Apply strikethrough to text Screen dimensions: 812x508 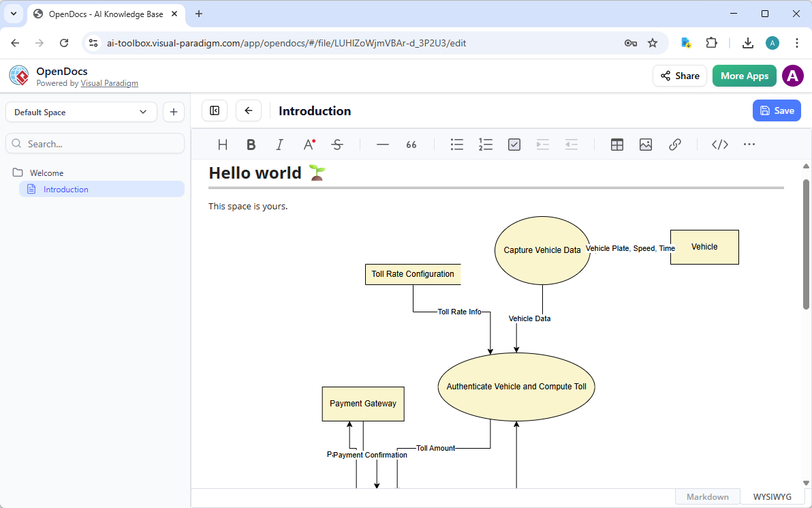(x=337, y=144)
